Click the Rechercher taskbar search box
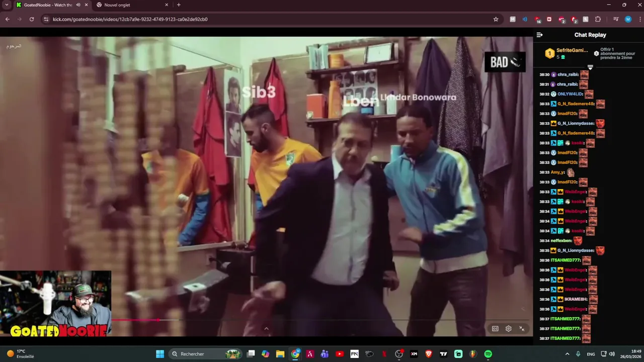 click(x=205, y=354)
